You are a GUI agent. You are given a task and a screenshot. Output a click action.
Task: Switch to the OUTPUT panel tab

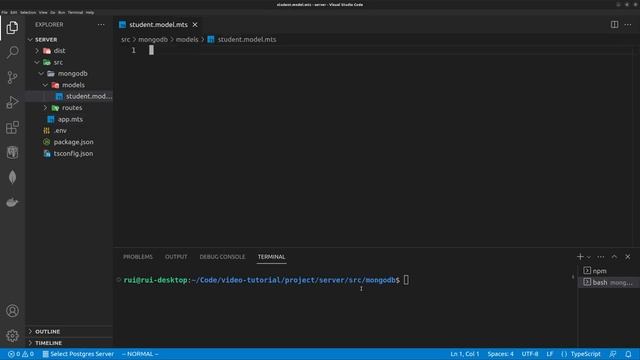[176, 257]
